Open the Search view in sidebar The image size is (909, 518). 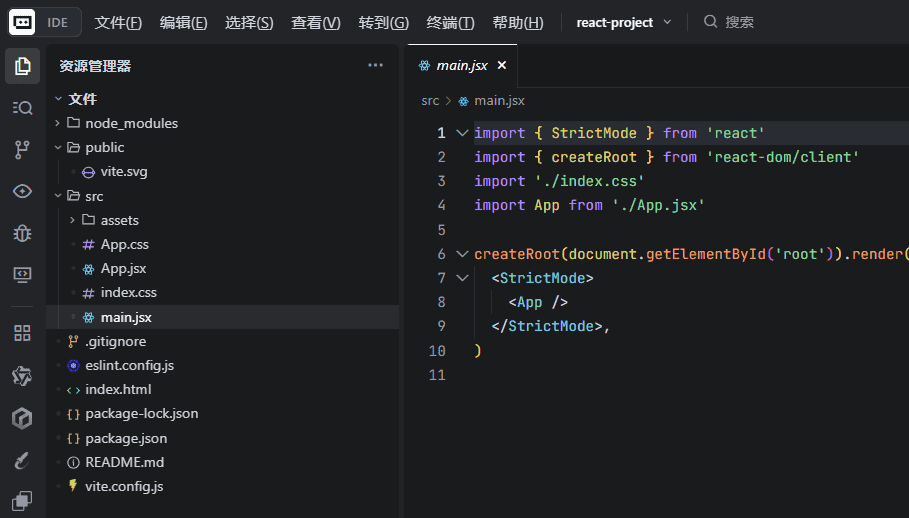coord(23,108)
